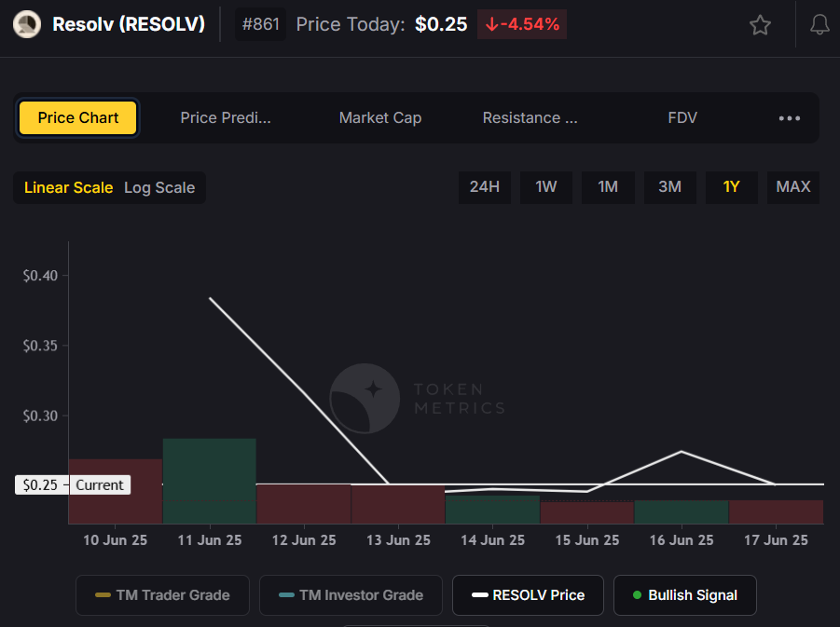Screen dimensions: 840x627
Task: Click the 17 Jun 25 axis label
Action: tap(776, 539)
